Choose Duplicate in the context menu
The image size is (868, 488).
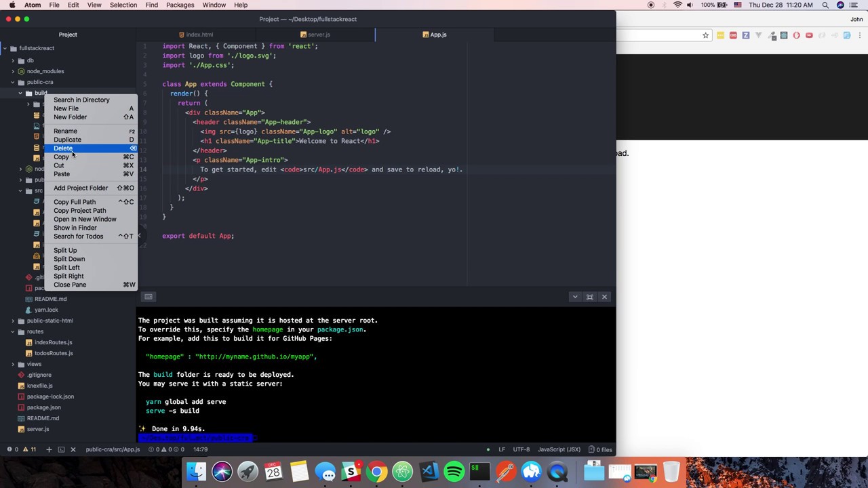pyautogui.click(x=91, y=140)
